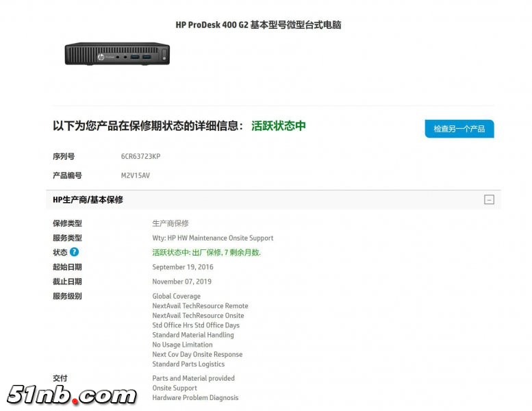Click the Hardware Problem Diagnosis line
This screenshot has width=532, height=411.
[195, 397]
